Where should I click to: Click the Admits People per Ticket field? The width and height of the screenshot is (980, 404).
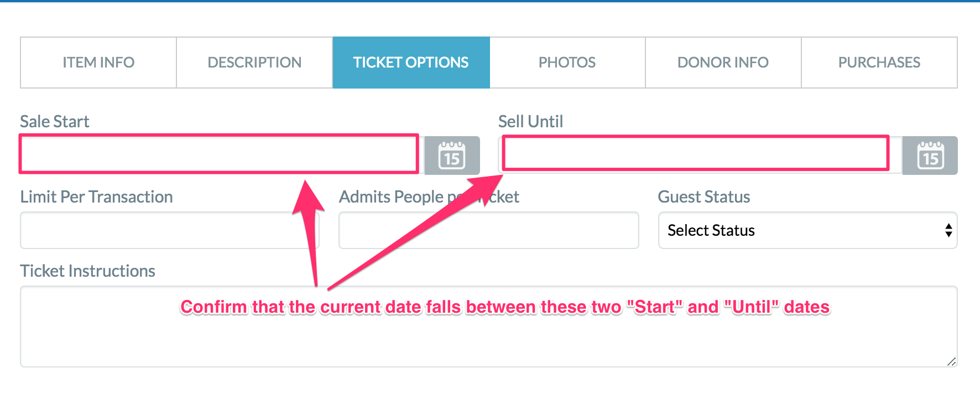489,230
